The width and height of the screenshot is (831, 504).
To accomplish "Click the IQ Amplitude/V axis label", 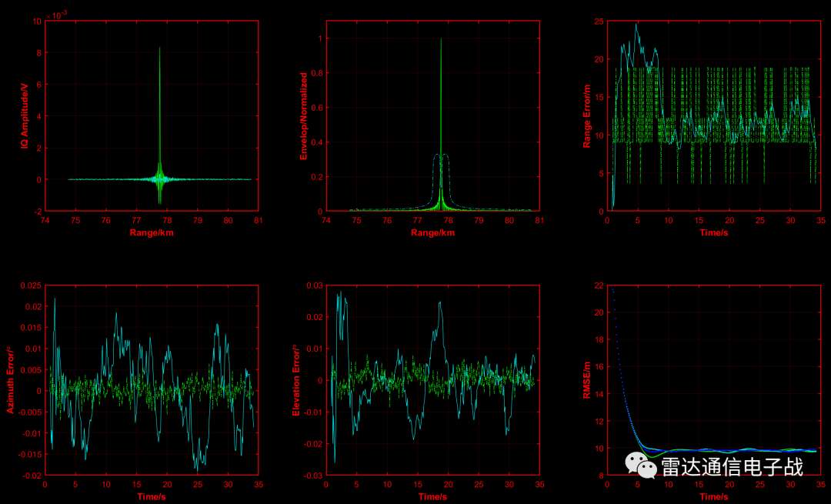I will (x=25, y=115).
